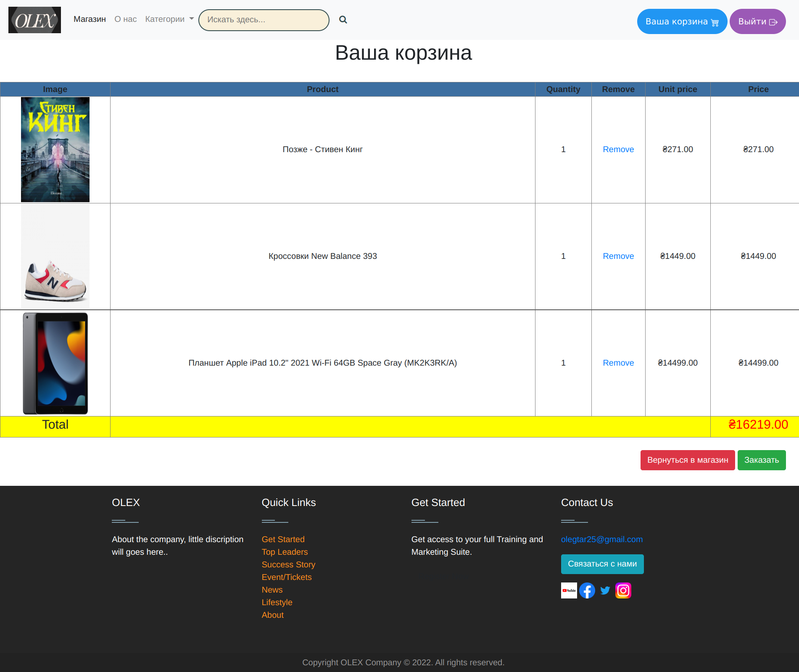
Task: Open the Twitter social icon
Action: coord(605,590)
